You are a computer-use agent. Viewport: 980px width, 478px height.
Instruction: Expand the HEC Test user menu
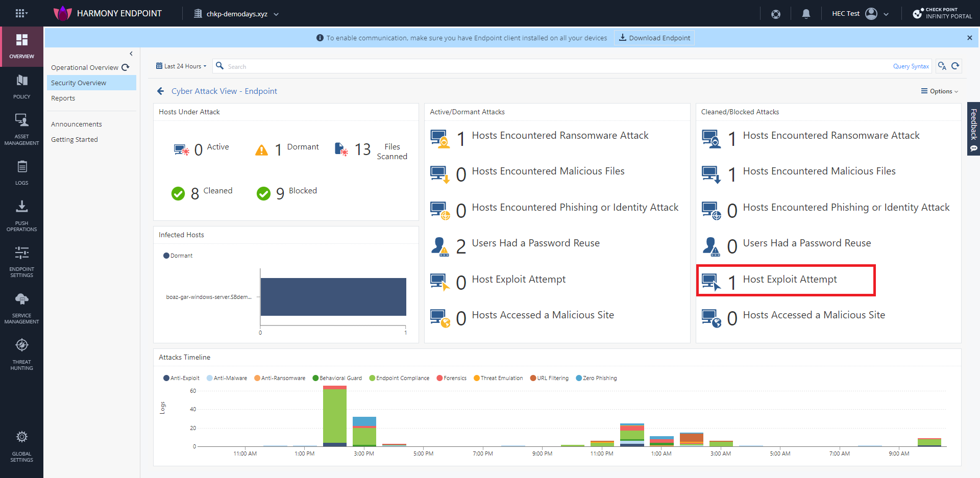point(886,14)
